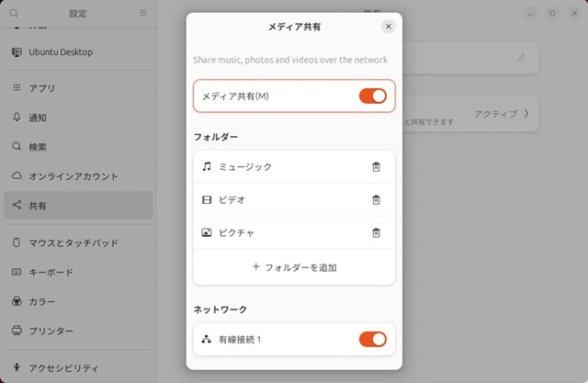
Task: Click フォルダーを追加 to add folder
Action: click(x=294, y=267)
